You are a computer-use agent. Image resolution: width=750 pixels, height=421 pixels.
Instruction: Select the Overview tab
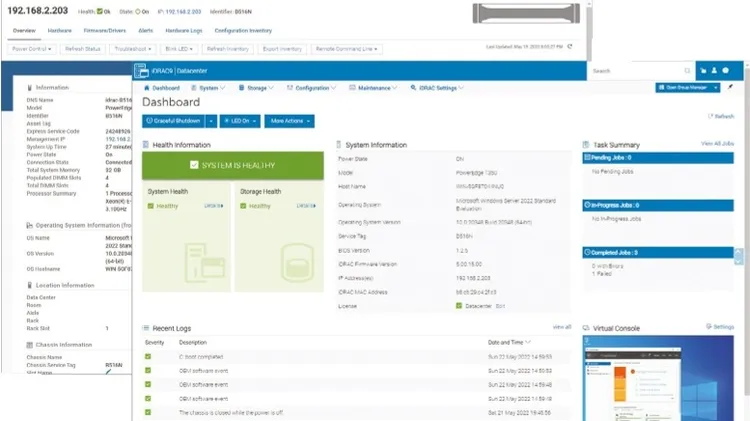(24, 31)
